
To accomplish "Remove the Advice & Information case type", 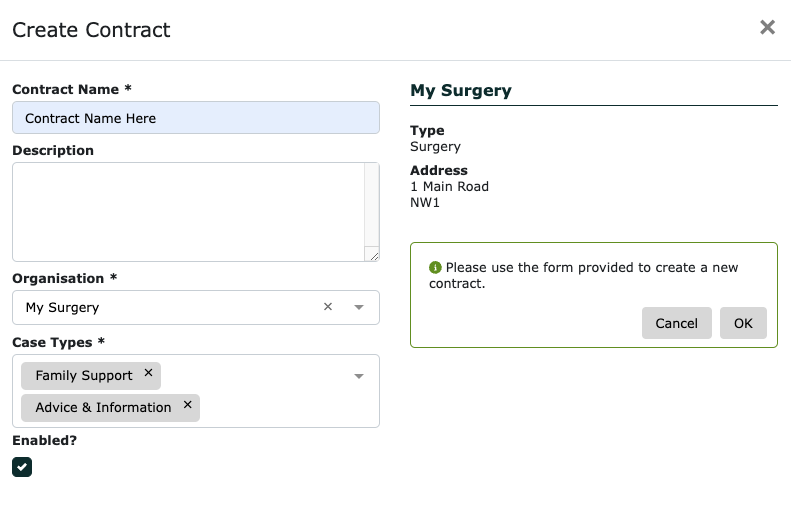I will [x=188, y=405].
